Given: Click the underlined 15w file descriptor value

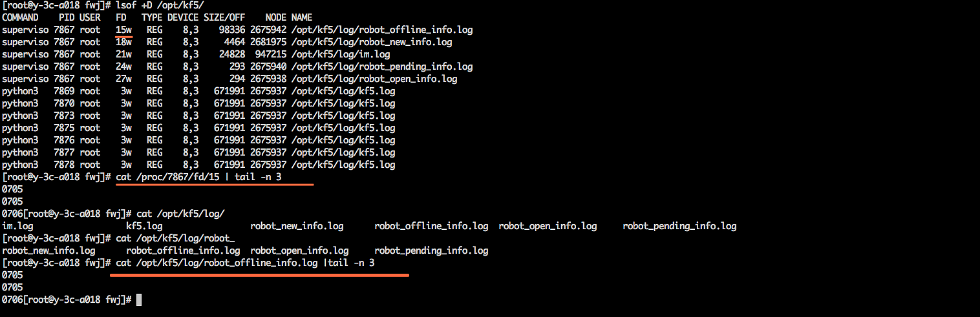Looking at the screenshot, I should point(123,30).
